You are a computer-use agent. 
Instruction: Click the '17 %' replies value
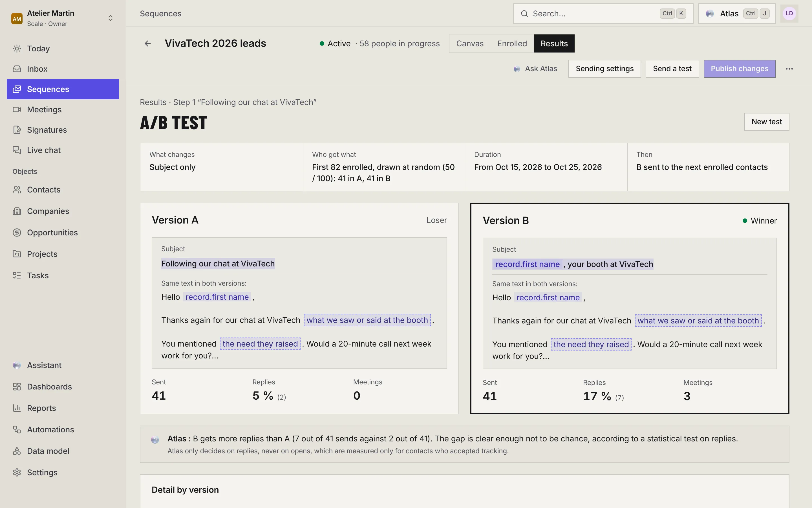coord(597,396)
